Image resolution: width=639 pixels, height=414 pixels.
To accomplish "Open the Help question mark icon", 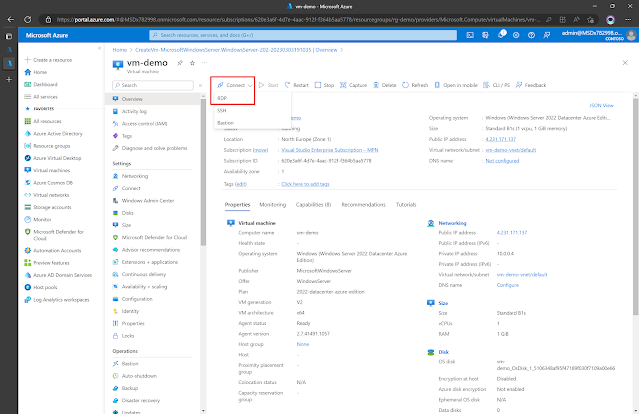I will pyautogui.click(x=531, y=35).
